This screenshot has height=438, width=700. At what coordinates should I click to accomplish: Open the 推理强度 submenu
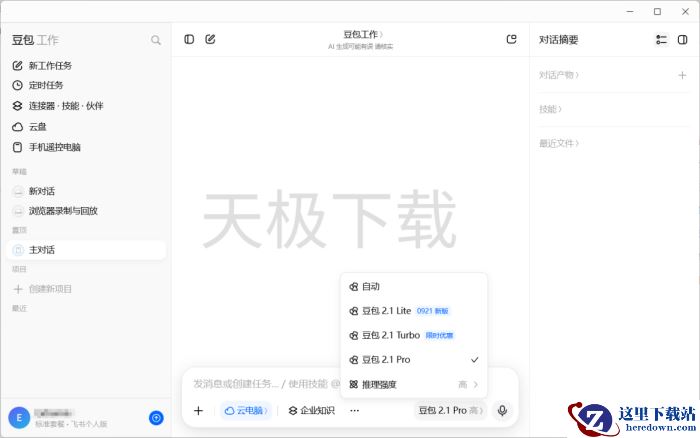(x=413, y=384)
